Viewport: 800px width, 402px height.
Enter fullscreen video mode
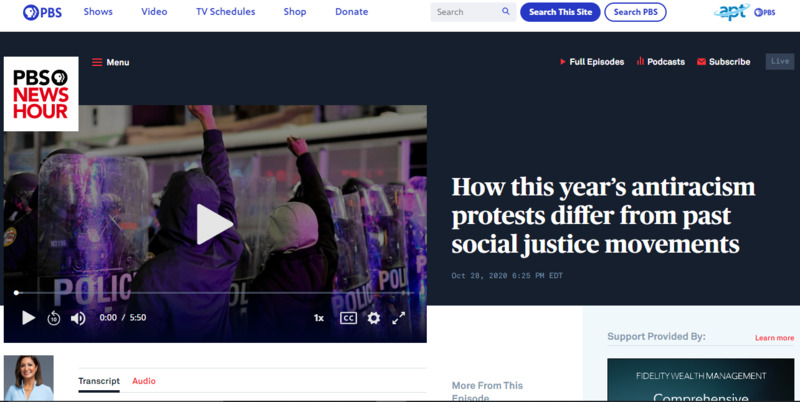[x=398, y=318]
